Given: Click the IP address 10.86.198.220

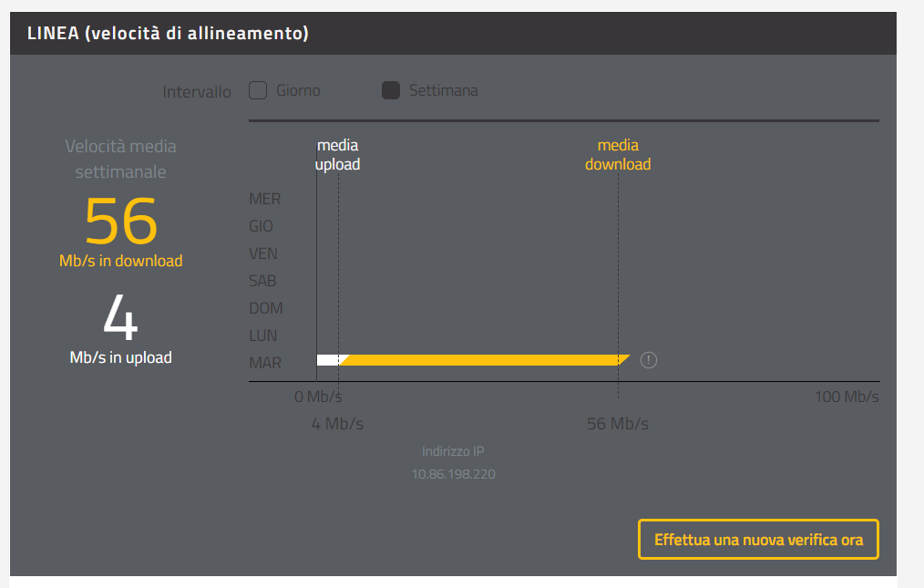Looking at the screenshot, I should [454, 474].
